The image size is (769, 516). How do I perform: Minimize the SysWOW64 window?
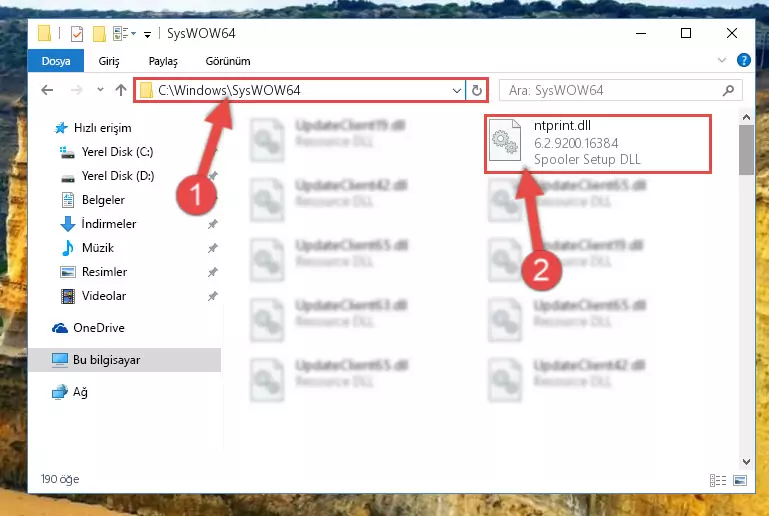point(641,33)
